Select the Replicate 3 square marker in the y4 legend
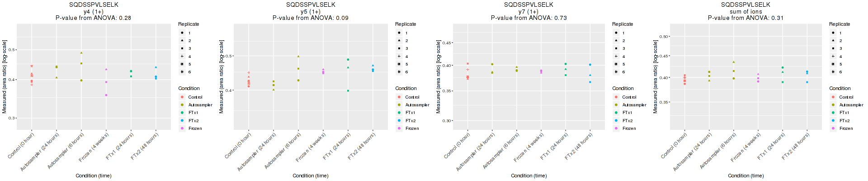 (182, 48)
